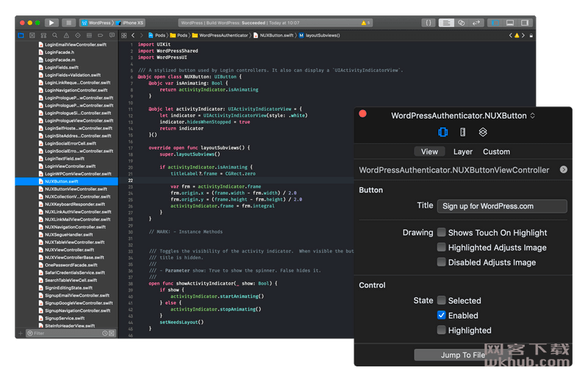Run the WordPress build with Play button
Screen dimensions: 588x381
(51, 23)
